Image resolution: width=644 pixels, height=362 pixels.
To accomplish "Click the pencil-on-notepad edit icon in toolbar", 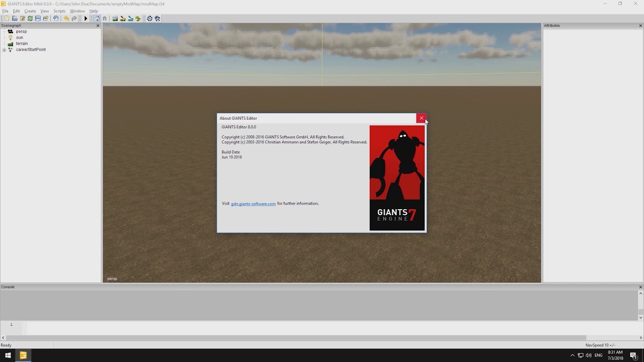I will [23, 19].
